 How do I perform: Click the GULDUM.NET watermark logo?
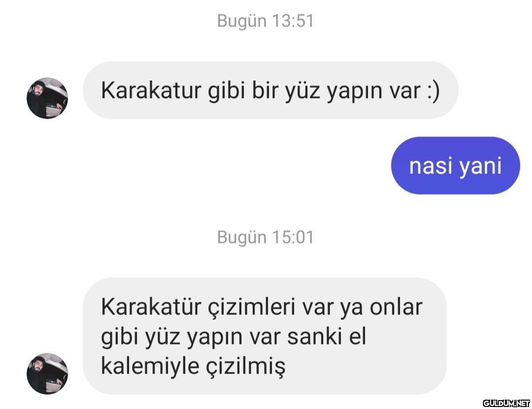[x=506, y=403]
